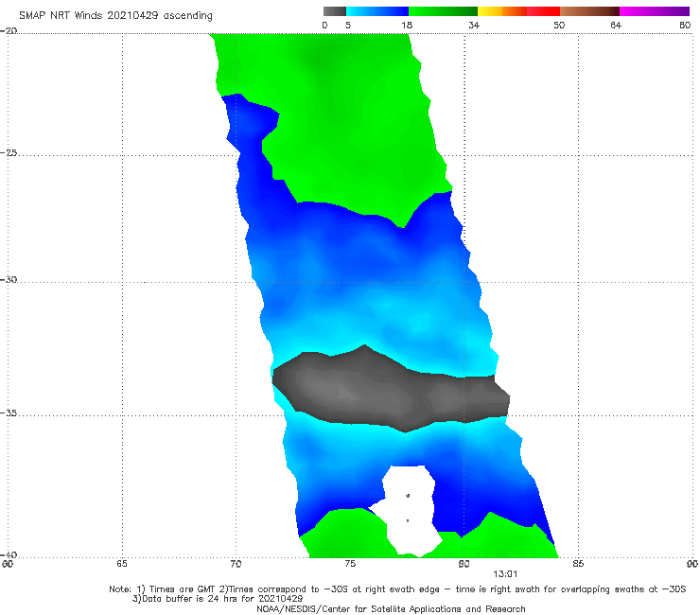Screen dimensions: 700x615
Task: Select the yellow-to-red 34–50 colorbar segment
Action: pyautogui.click(x=518, y=11)
